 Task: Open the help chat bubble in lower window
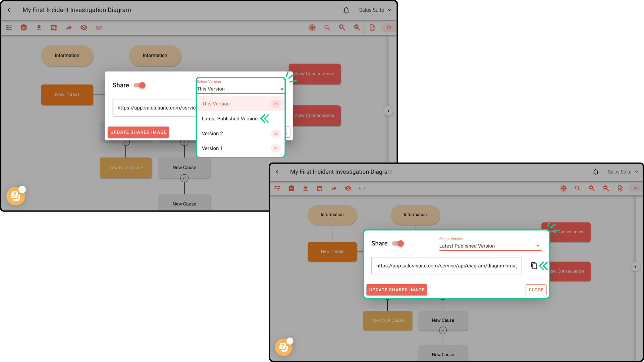[283, 347]
